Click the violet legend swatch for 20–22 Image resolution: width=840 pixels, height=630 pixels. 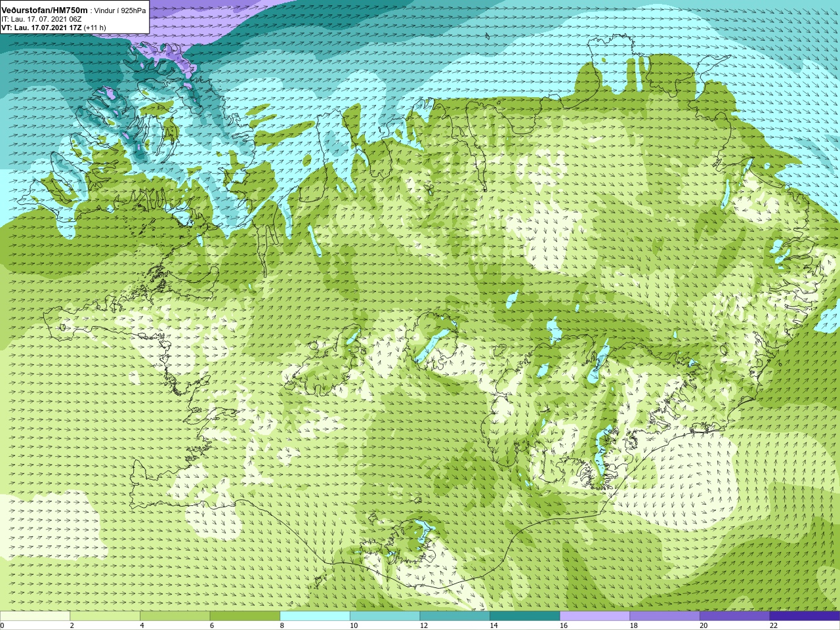[x=734, y=616]
